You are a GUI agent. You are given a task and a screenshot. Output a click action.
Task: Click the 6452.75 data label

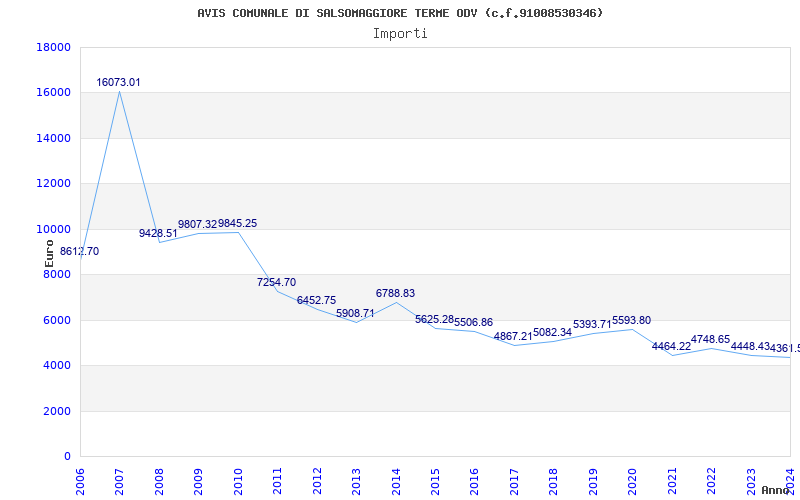point(316,301)
